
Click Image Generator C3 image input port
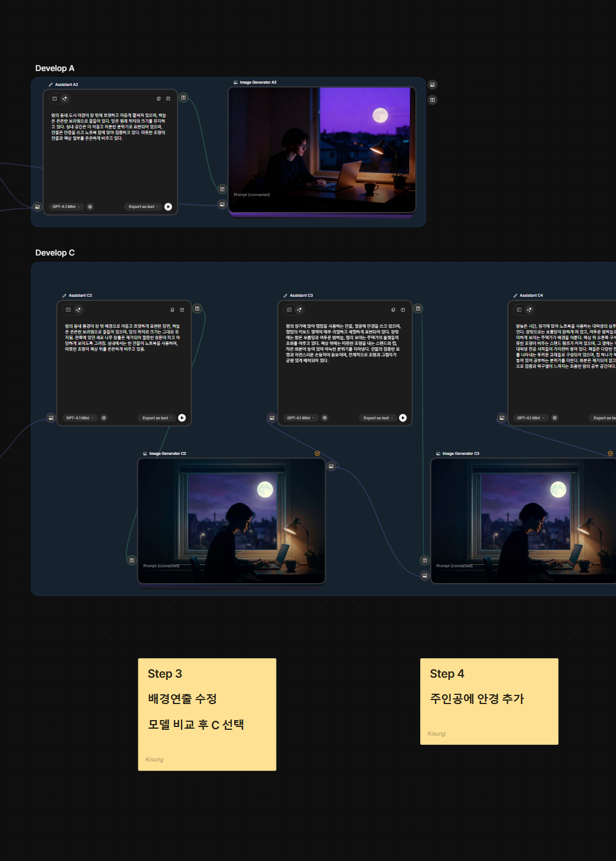click(x=425, y=575)
